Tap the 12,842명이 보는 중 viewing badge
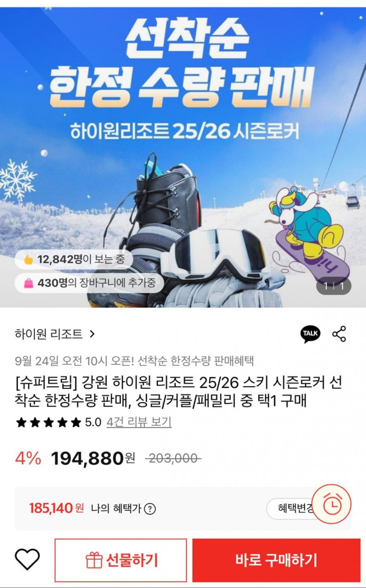Image resolution: width=366 pixels, height=588 pixels. point(74,260)
